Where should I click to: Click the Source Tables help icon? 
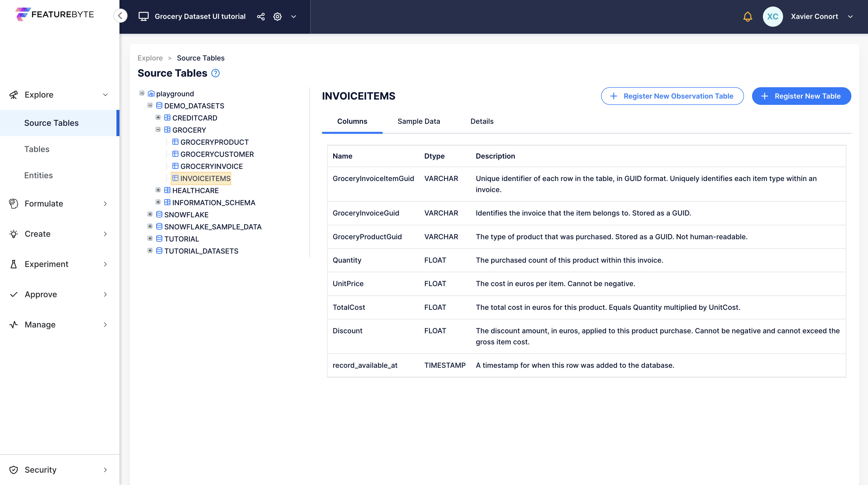(215, 73)
